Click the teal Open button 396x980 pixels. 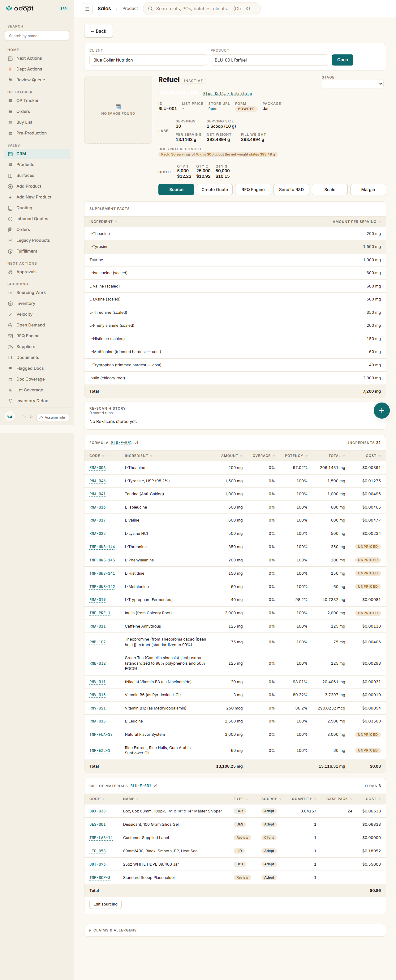pyautogui.click(x=342, y=60)
